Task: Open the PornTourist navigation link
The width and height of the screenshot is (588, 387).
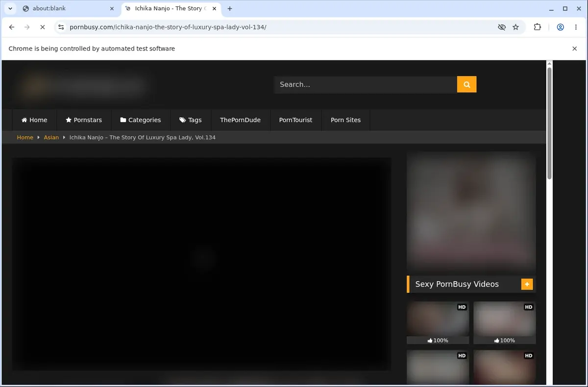Action: point(295,120)
